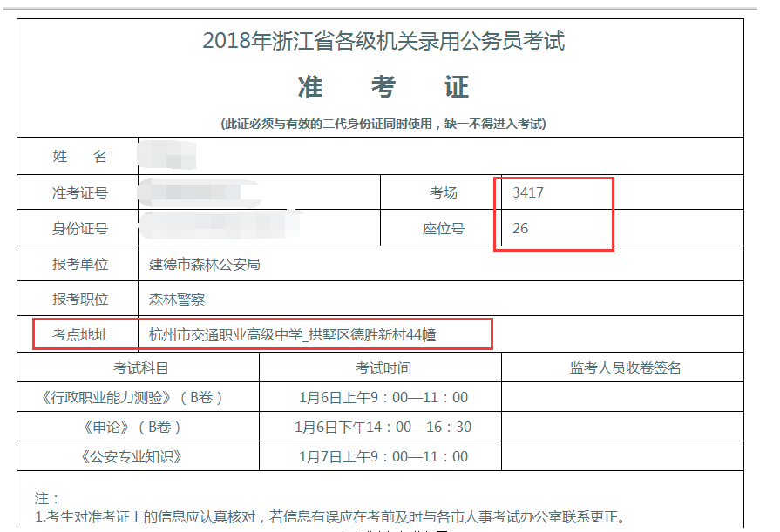Click the '注：' notes label
The width and height of the screenshot is (780, 532).
[x=47, y=498]
